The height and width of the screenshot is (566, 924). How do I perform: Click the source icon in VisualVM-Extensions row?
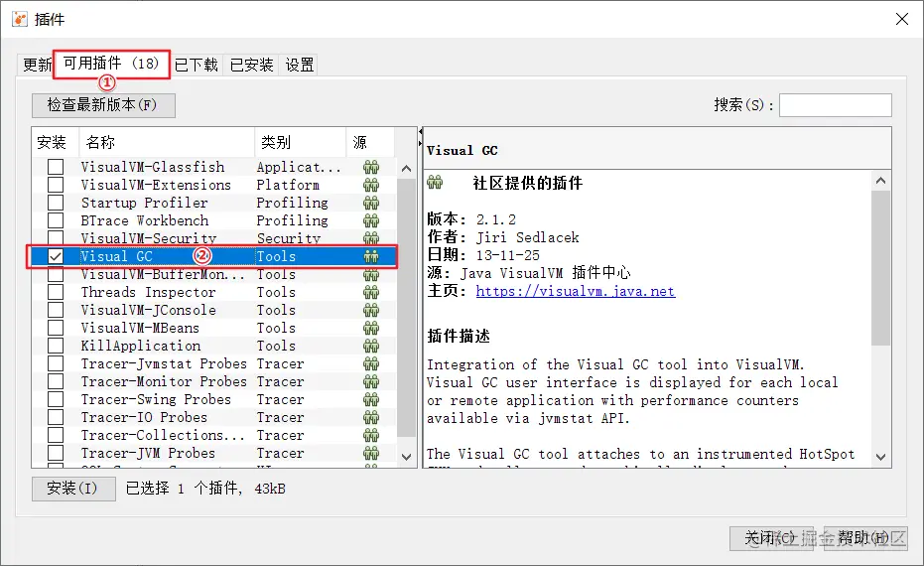coord(371,185)
